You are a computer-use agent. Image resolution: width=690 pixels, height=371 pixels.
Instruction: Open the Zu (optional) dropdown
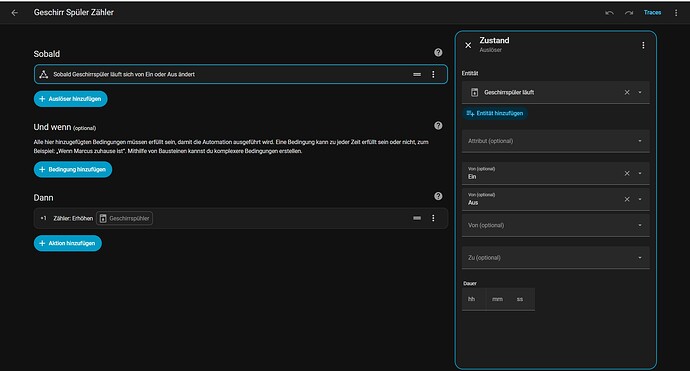(x=556, y=257)
